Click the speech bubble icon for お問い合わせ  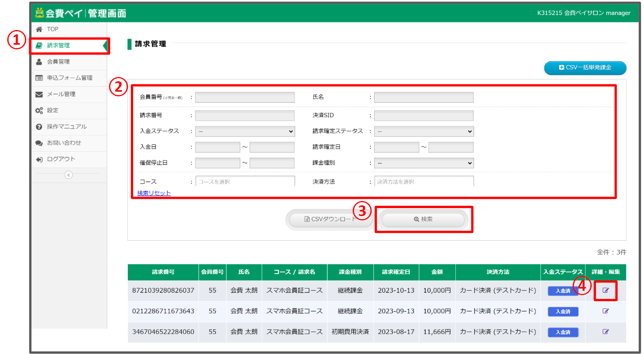[39, 143]
